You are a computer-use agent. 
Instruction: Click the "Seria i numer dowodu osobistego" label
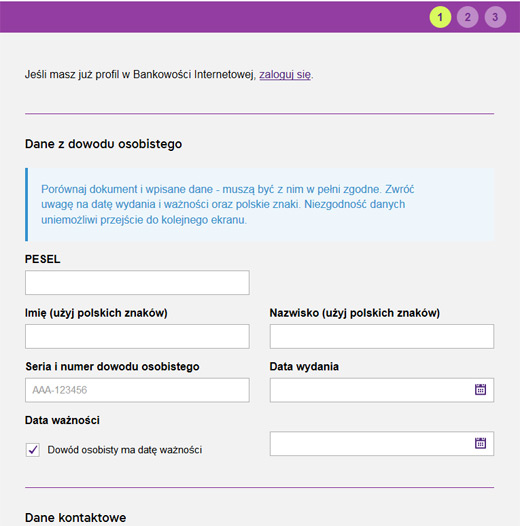[x=112, y=366]
